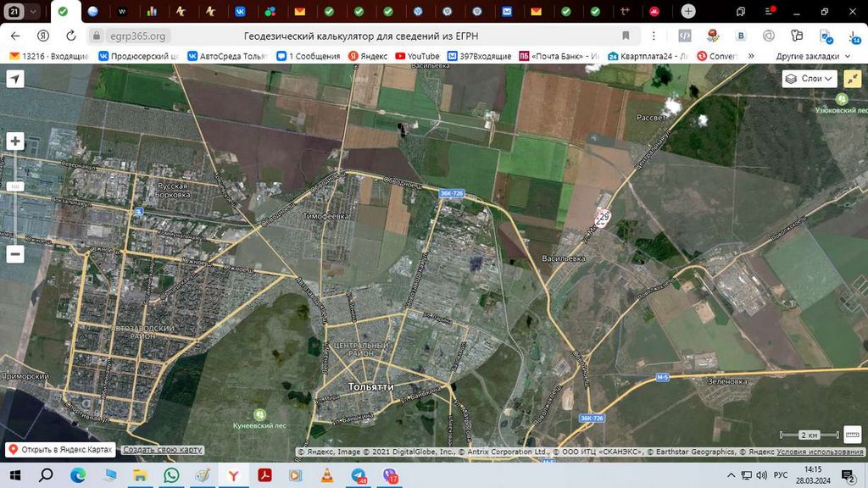Open the Windows Start menu
Screen dimensions: 868x488
(x=15, y=475)
